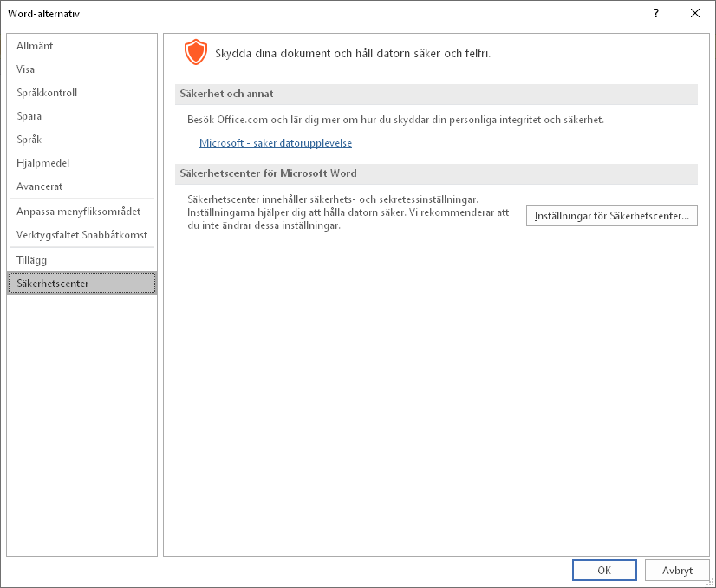Image resolution: width=716 pixels, height=588 pixels.
Task: Select Verktygsfältet Snabbåtkomst category
Action: coord(81,235)
